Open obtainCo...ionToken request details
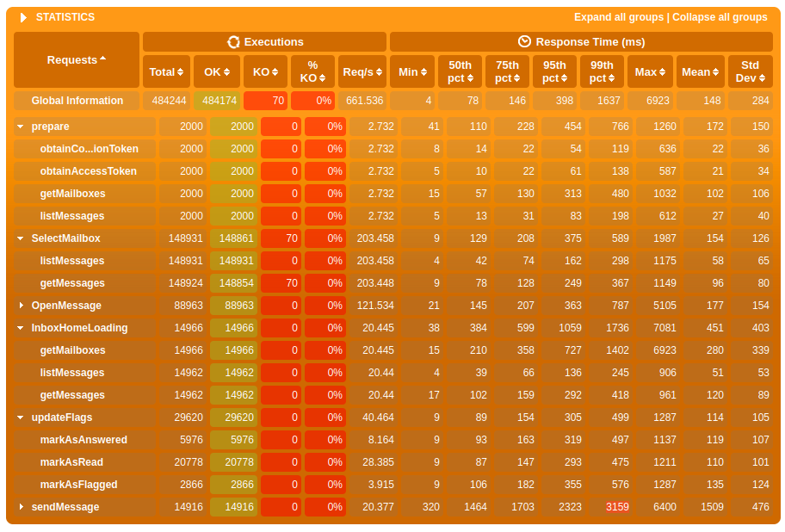 click(x=90, y=149)
